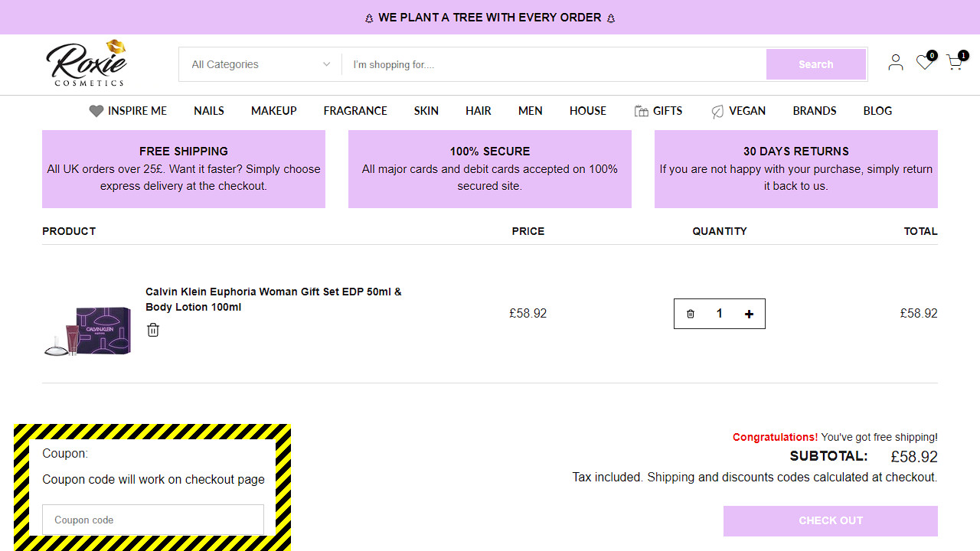Open the Brands menu
The height and width of the screenshot is (551, 980).
[x=815, y=111]
